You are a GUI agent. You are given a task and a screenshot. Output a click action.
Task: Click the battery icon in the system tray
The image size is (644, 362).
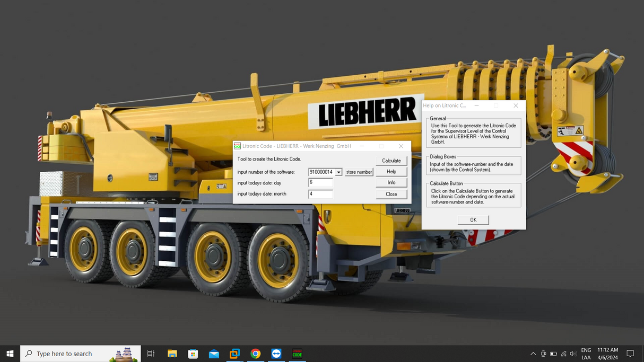552,354
